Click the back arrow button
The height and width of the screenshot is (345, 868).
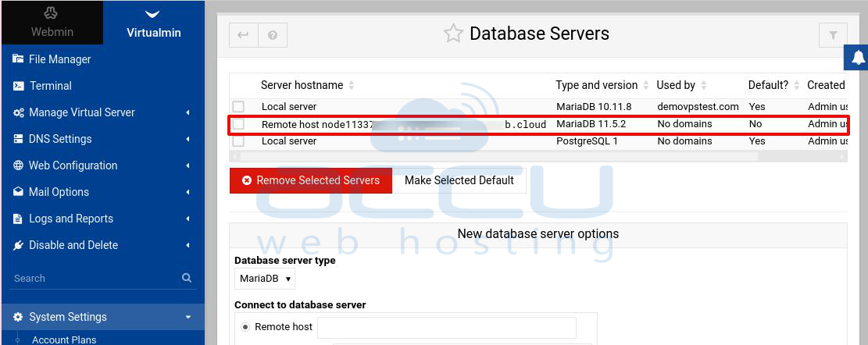pos(244,35)
